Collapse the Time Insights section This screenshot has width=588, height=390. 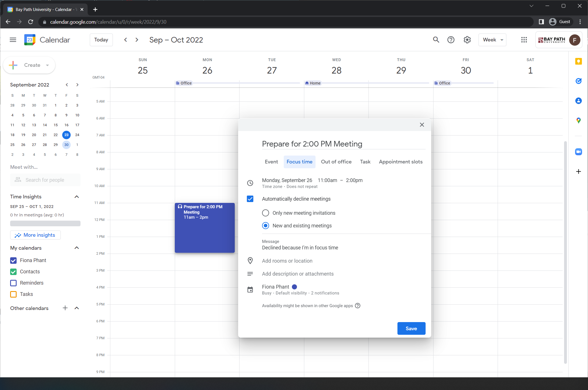click(x=77, y=197)
